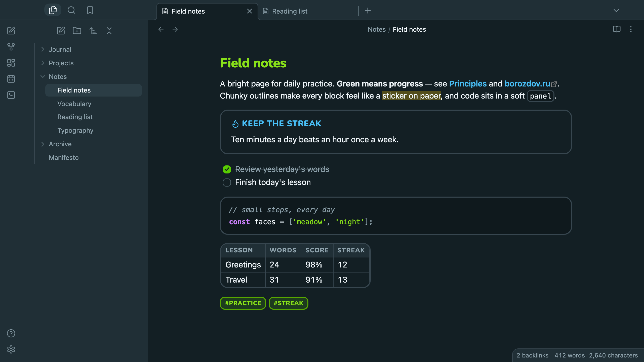
Task: Open daily note calendar icon
Action: 11,79
